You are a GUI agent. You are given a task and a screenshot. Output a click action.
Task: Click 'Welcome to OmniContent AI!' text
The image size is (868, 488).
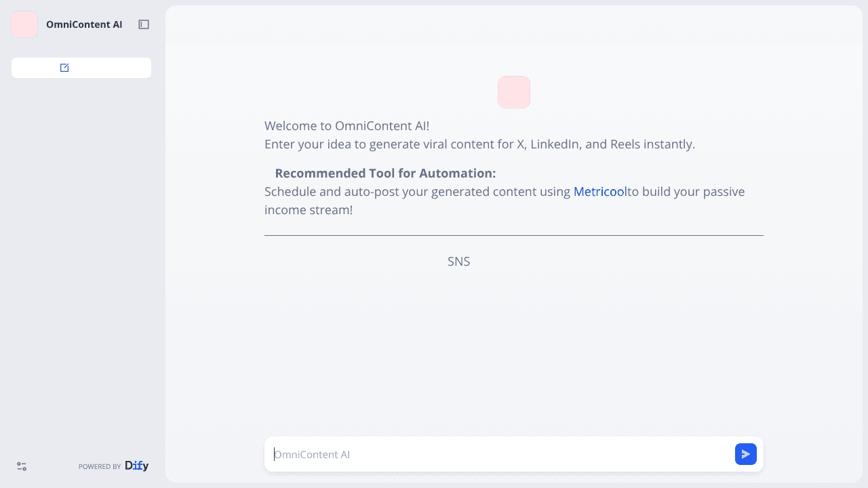point(347,126)
